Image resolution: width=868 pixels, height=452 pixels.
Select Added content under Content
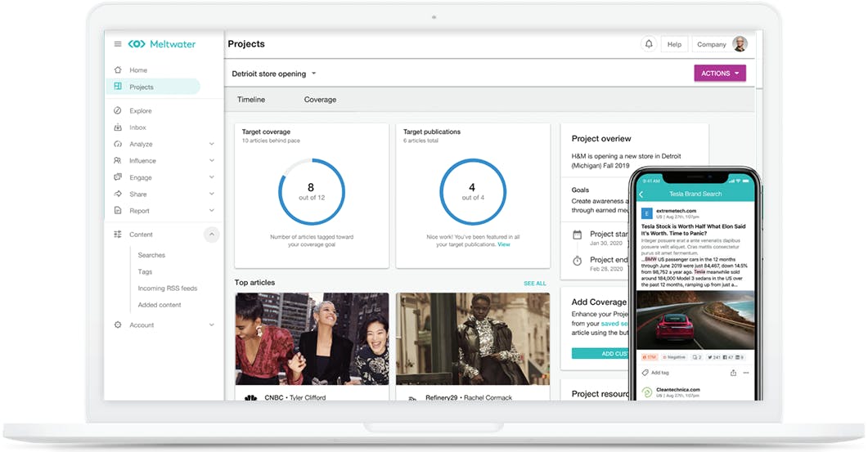click(160, 305)
